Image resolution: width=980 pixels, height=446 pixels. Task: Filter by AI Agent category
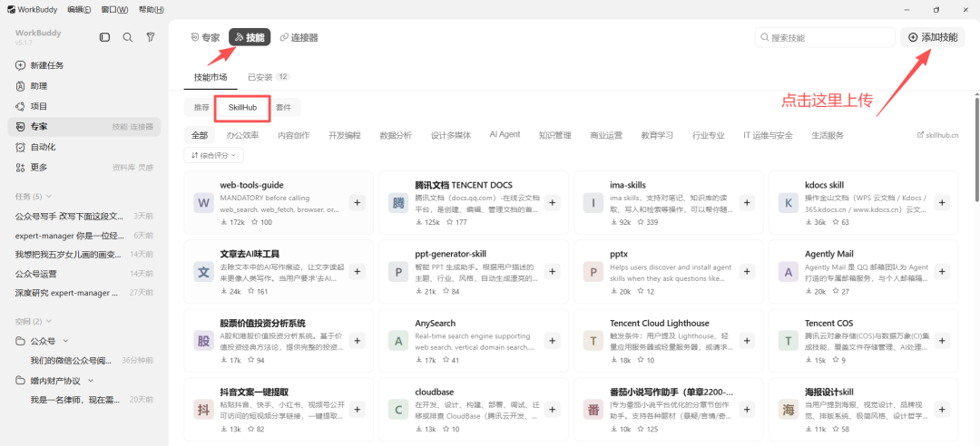click(x=505, y=135)
